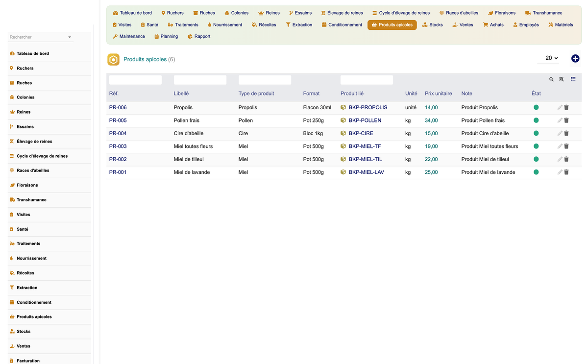Open Traitements in left sidebar

click(49, 243)
